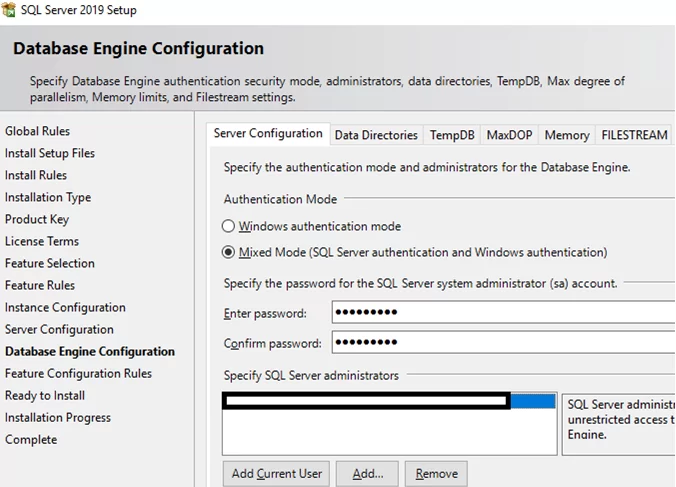The height and width of the screenshot is (487, 676).
Task: Click the Instance Configuration step in sidebar
Action: click(65, 307)
